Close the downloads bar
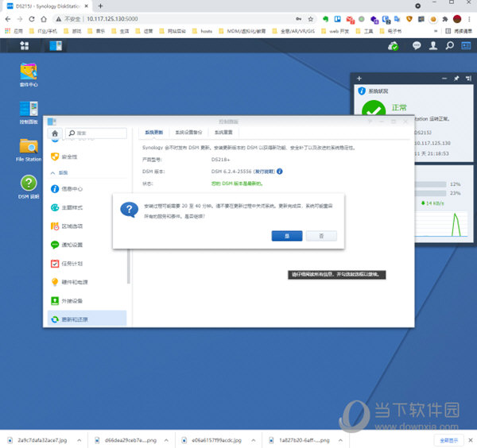477x448 pixels. (x=471, y=440)
